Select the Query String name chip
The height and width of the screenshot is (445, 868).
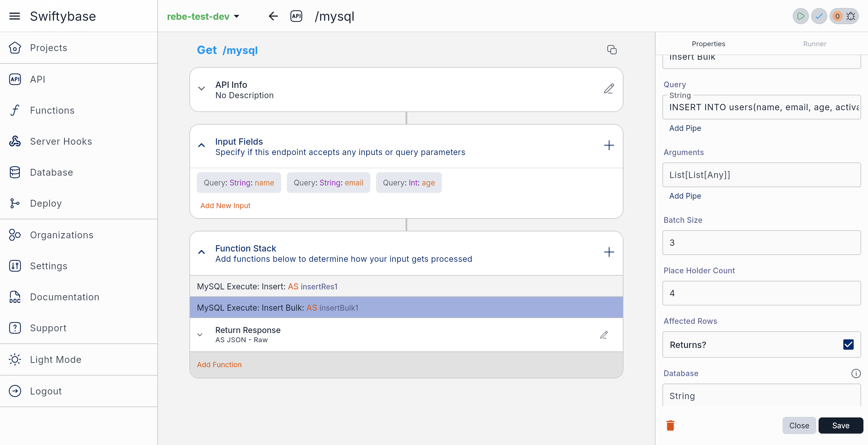(x=239, y=183)
